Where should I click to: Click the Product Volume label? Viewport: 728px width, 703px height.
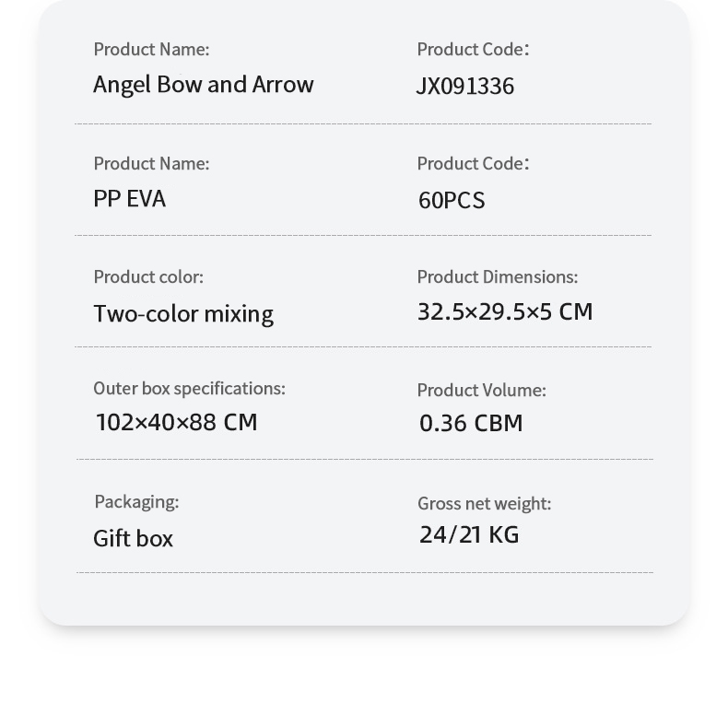click(x=481, y=390)
